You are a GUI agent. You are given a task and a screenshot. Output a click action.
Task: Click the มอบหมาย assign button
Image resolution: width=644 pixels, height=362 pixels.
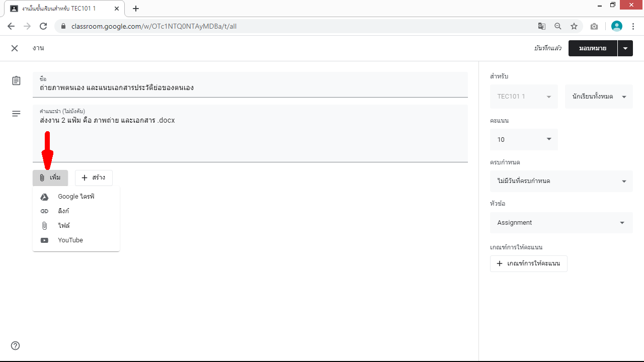coord(592,48)
